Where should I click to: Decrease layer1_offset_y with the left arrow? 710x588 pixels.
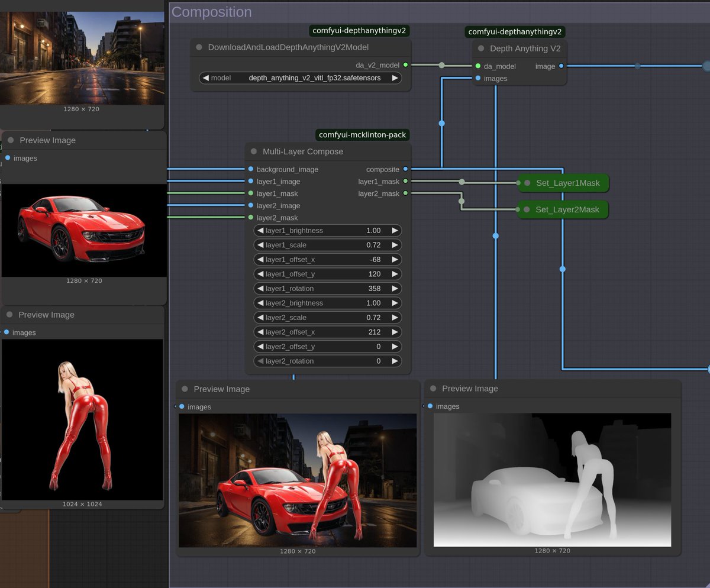(x=260, y=274)
